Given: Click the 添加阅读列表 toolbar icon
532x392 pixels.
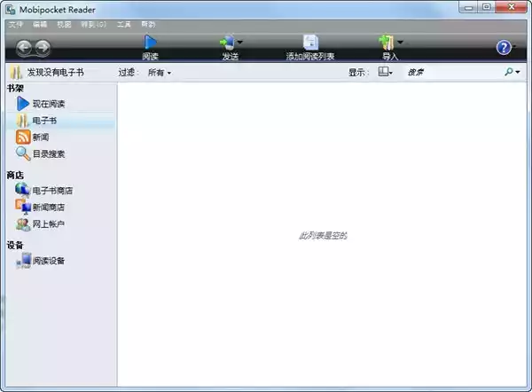Looking at the screenshot, I should click(309, 42).
